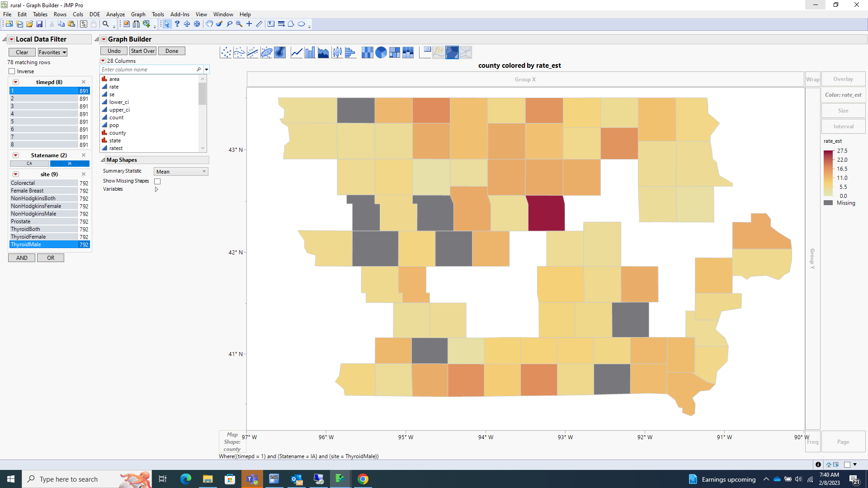
Task: Switch to the Heatmap graph element
Action: [x=368, y=52]
